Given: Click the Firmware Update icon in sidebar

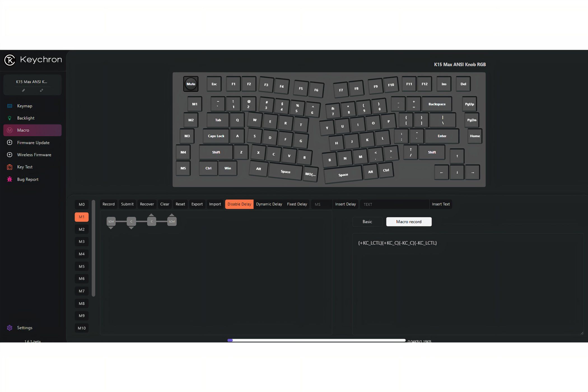Looking at the screenshot, I should [10, 142].
